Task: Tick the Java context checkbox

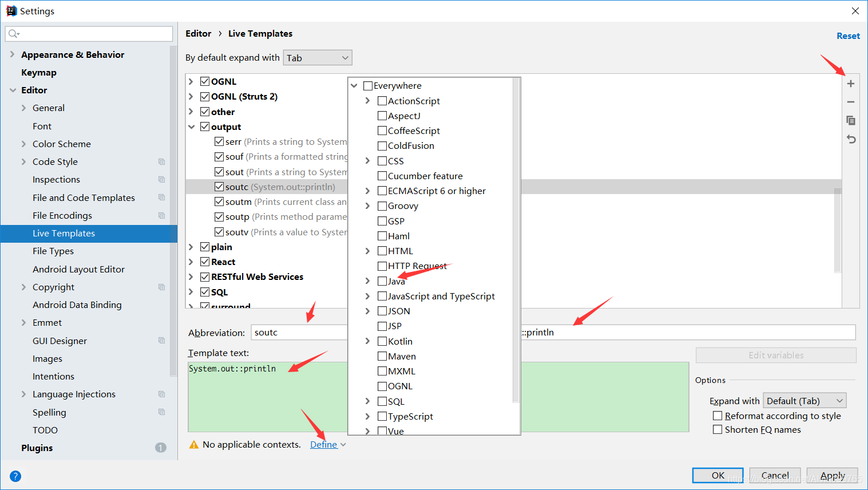Action: point(382,281)
